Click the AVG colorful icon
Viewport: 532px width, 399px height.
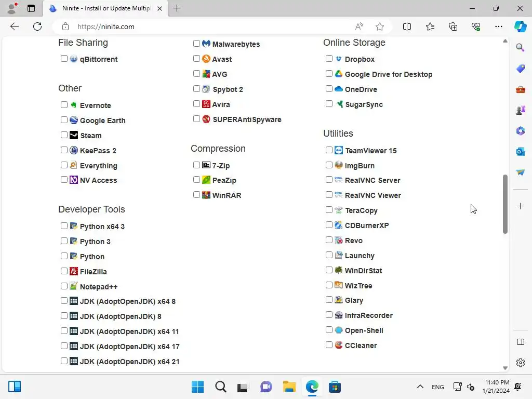coord(206,74)
